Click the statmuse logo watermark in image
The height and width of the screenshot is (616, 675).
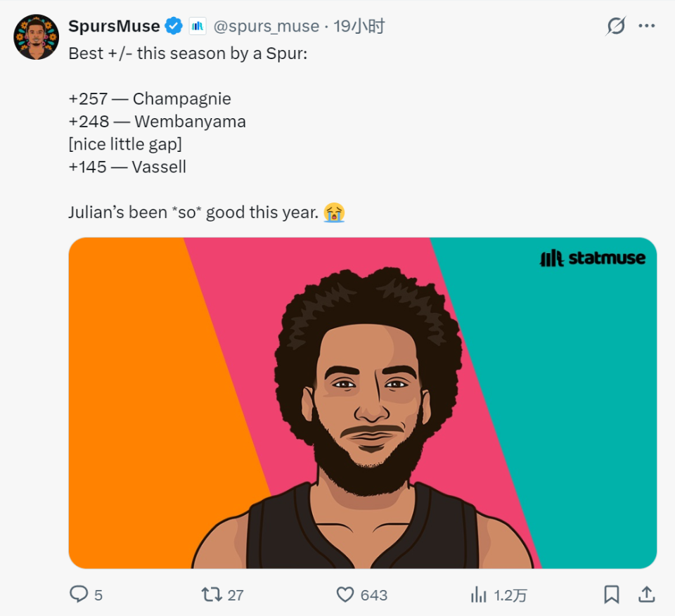pos(593,259)
